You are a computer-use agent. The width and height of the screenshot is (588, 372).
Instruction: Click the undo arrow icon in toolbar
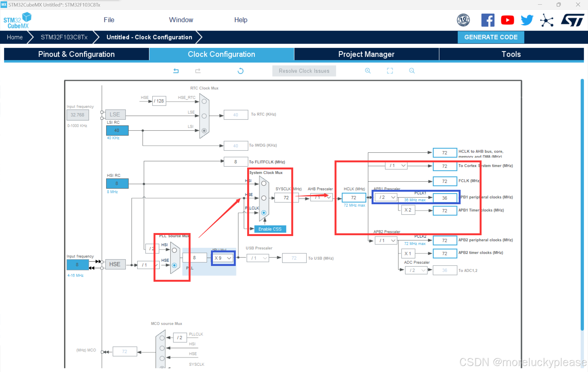[x=176, y=71]
